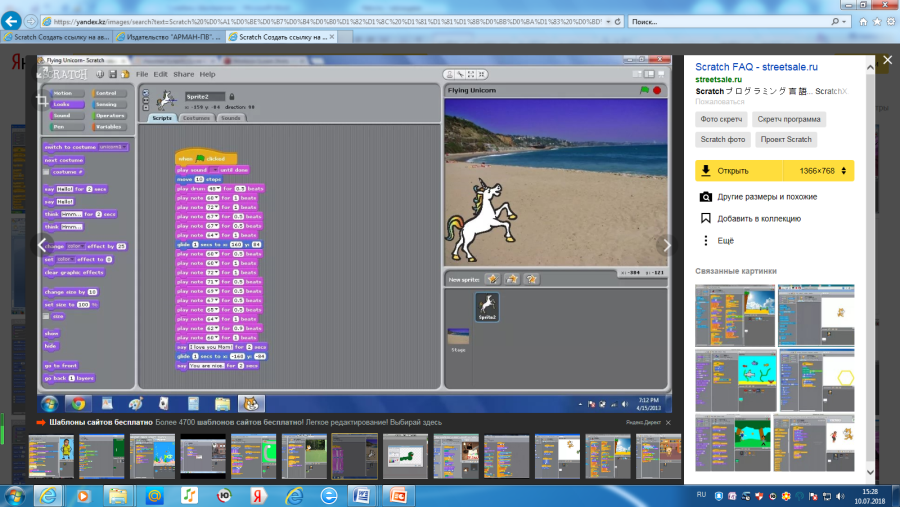Screen dimensions: 900x507
Task: Open the Яндекс.Директ label link
Action: 643,423
